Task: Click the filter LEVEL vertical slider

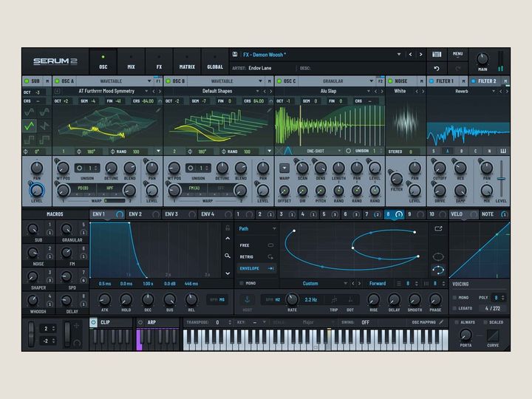Action: (501, 179)
